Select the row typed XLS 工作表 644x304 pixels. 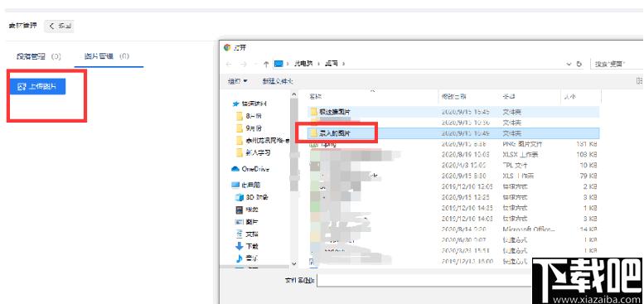pos(454,176)
